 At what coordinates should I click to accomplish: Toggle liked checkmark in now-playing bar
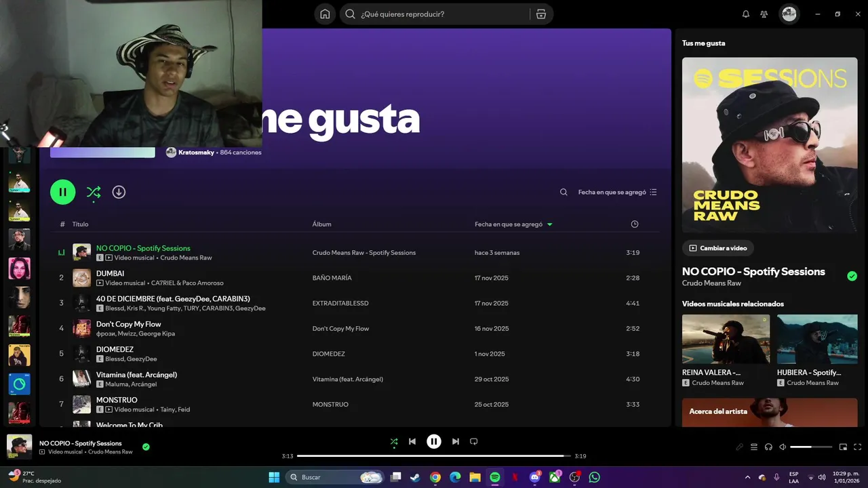146,447
